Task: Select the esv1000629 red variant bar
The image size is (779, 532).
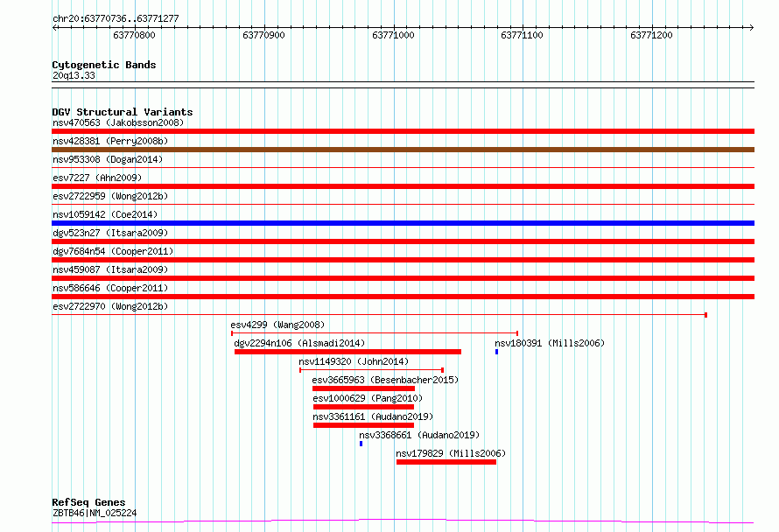Action: (x=363, y=407)
